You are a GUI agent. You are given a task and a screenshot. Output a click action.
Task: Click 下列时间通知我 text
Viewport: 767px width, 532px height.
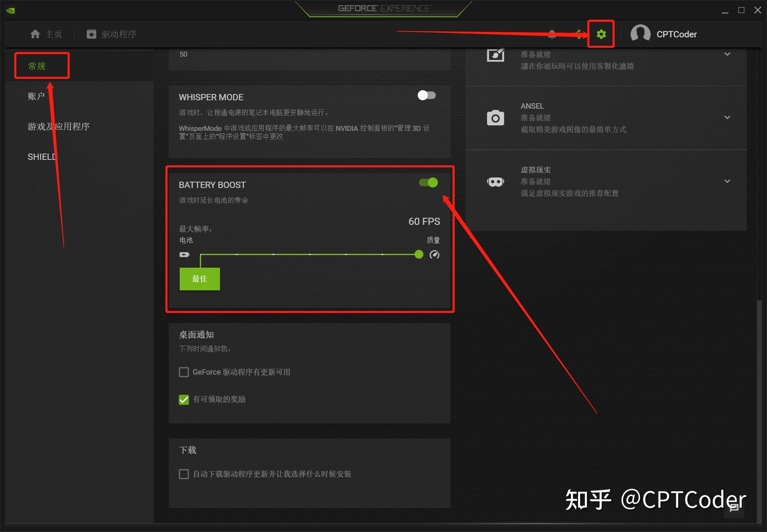point(205,349)
